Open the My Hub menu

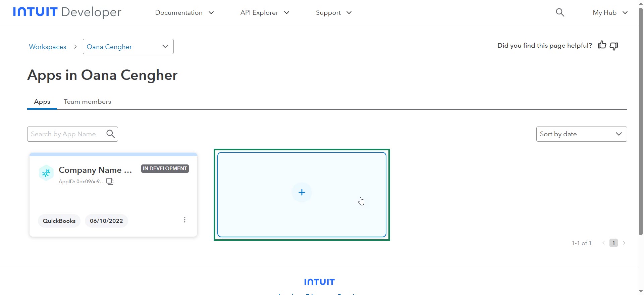coord(610,13)
